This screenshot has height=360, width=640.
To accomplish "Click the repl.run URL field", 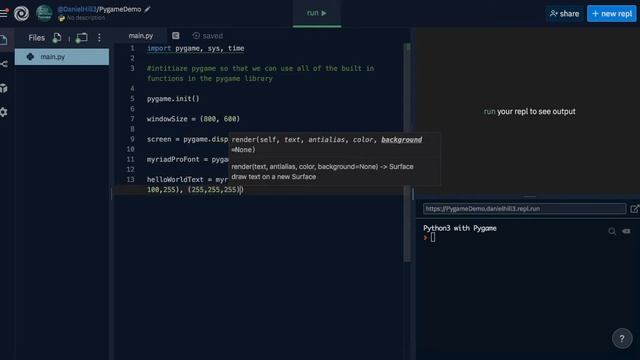I will 524,209.
